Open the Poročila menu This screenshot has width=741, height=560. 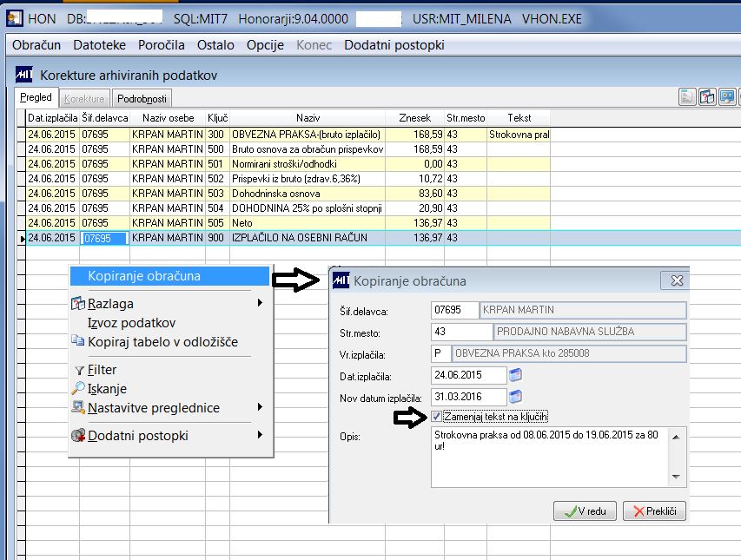(162, 45)
